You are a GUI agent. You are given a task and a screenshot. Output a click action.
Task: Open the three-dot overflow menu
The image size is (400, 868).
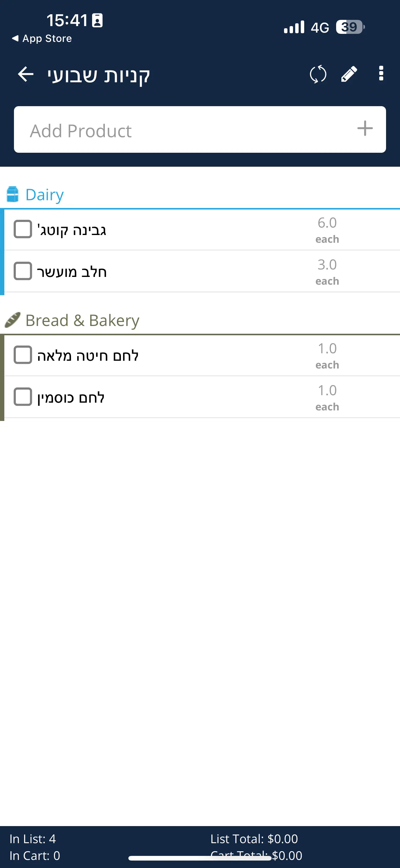(381, 74)
